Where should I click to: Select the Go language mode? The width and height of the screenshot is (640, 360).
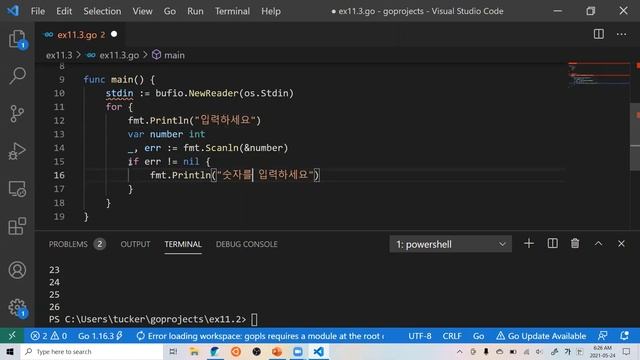(x=478, y=336)
